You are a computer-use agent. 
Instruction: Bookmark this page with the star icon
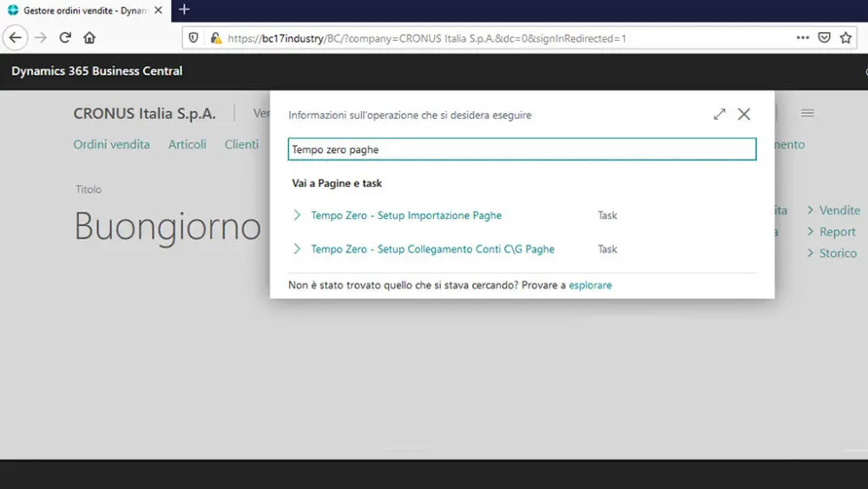(845, 38)
